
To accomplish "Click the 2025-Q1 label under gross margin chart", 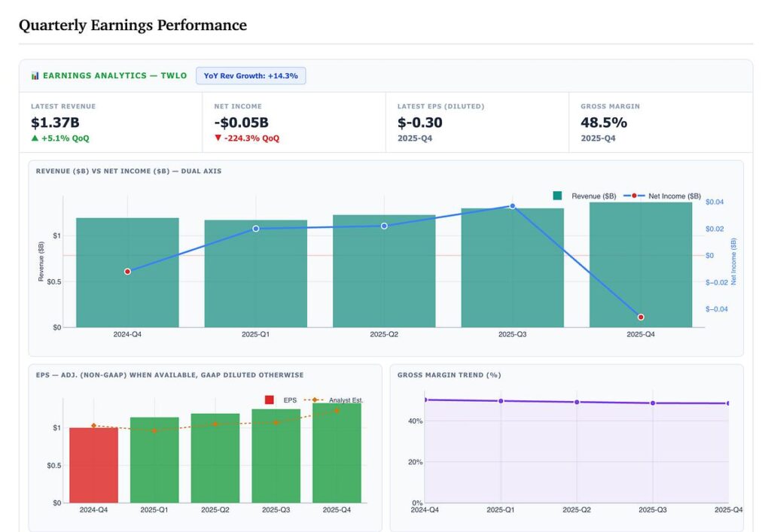I will click(501, 510).
